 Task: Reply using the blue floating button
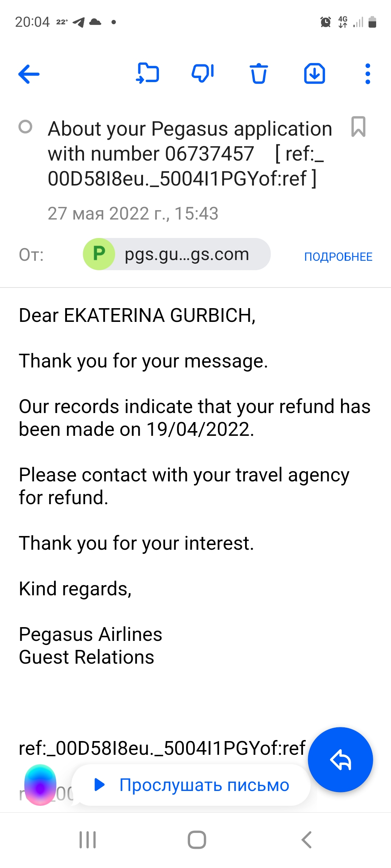pyautogui.click(x=340, y=760)
